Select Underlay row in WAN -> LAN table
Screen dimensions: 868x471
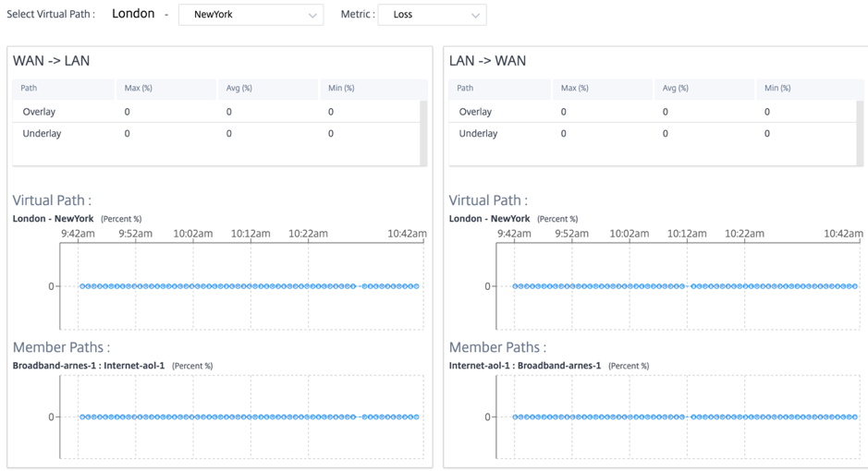[216, 133]
